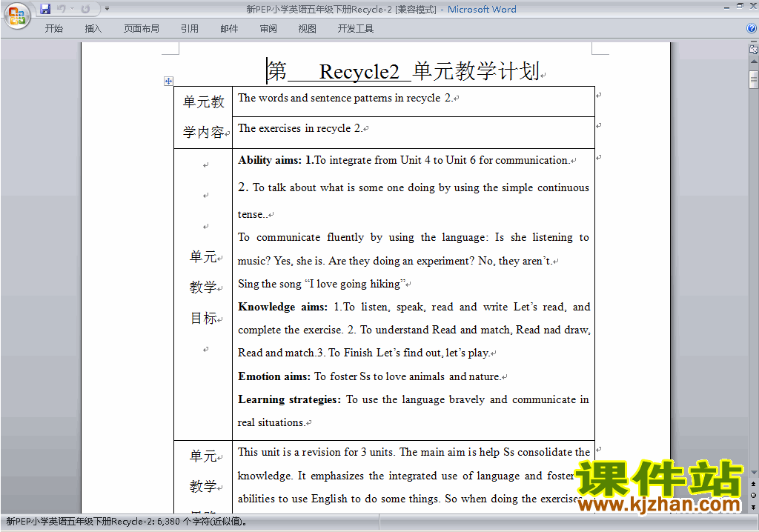Click '目标' in the left table column
Screen dimensions: 759x532
(203, 318)
